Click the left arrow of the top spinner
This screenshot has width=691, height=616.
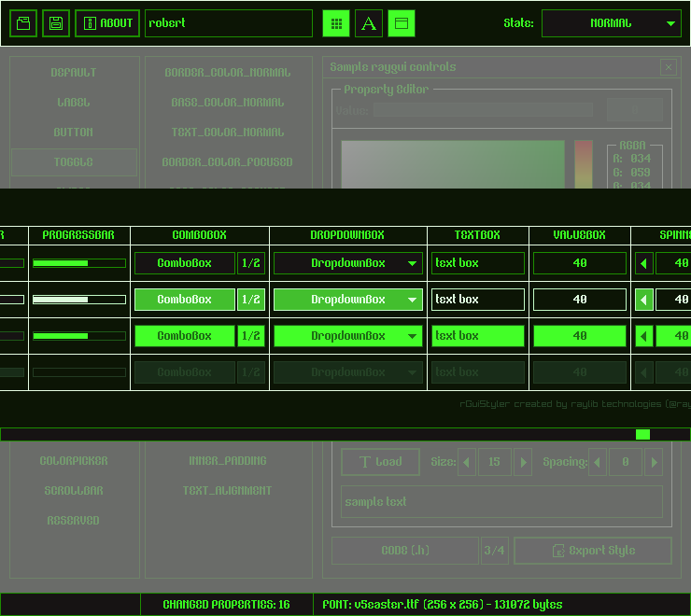(x=644, y=263)
